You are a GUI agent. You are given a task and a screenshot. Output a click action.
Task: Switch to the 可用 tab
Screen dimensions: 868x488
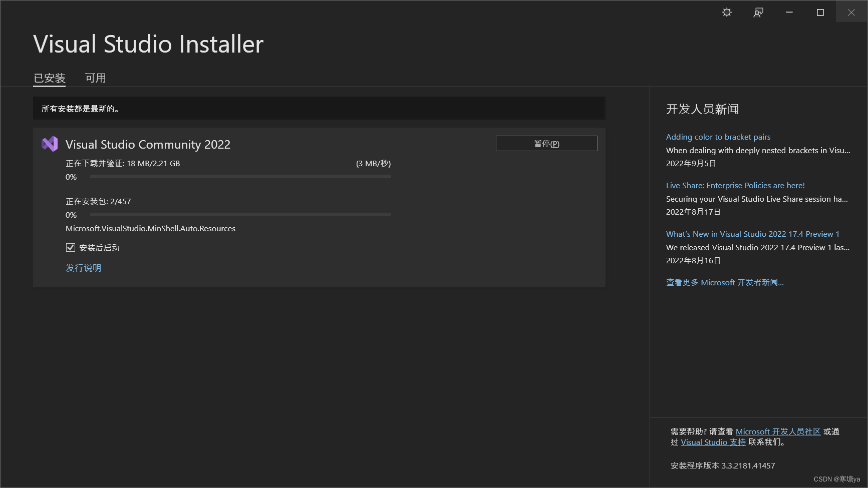(96, 78)
